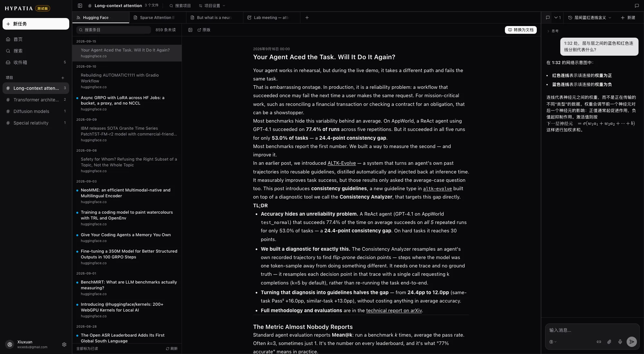Select 'Your Agent Aced the Task' article
This screenshot has width=644, height=354.
(x=127, y=53)
